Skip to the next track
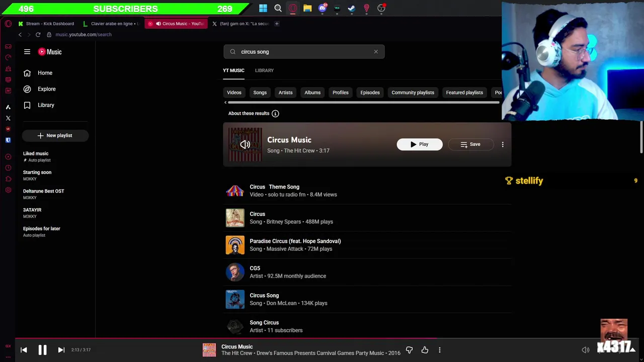The image size is (644, 362). [61, 350]
